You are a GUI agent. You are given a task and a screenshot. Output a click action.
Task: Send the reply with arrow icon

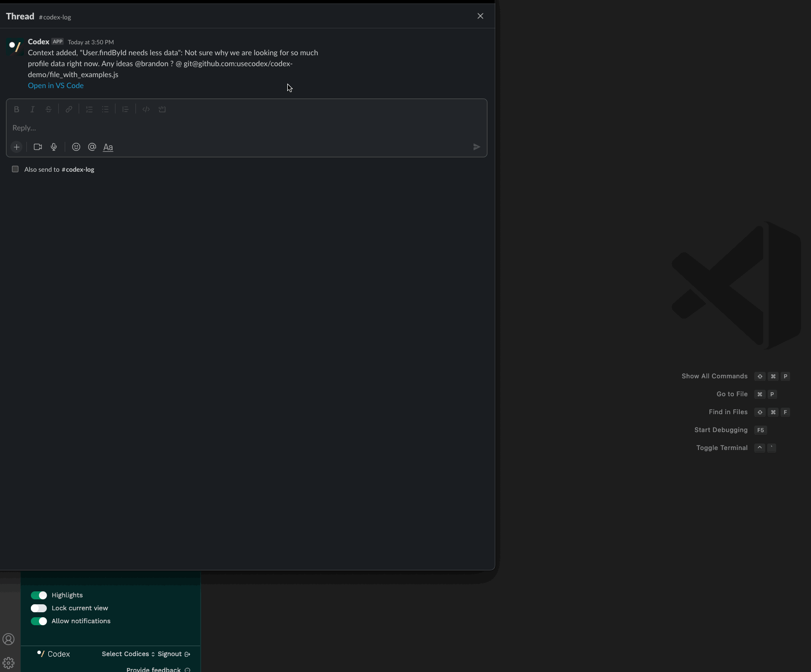point(476,147)
